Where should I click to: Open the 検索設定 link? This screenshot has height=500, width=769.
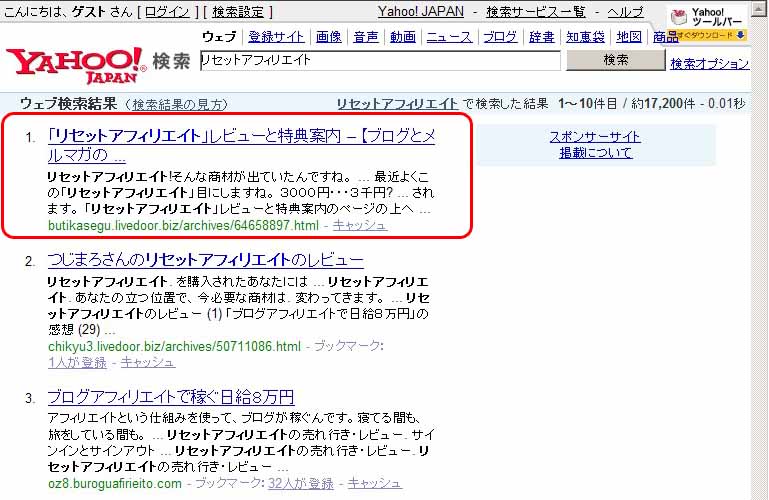[x=238, y=12]
